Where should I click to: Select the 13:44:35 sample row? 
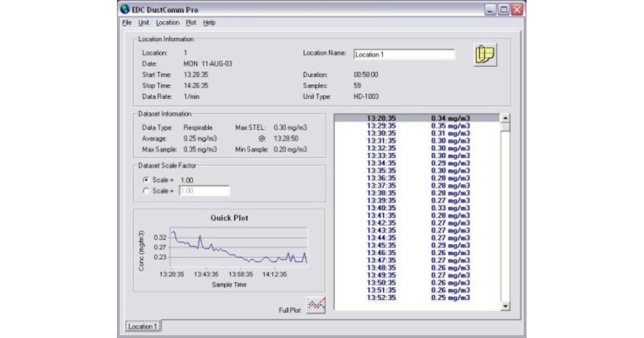click(x=418, y=238)
